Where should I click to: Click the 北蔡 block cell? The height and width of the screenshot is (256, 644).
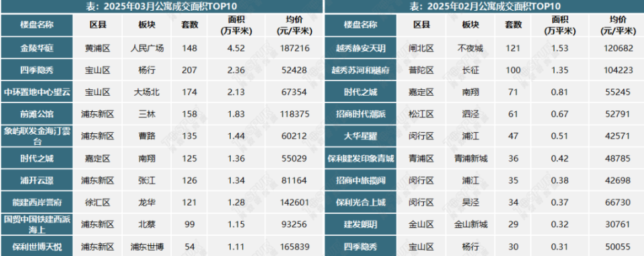pos(148,225)
